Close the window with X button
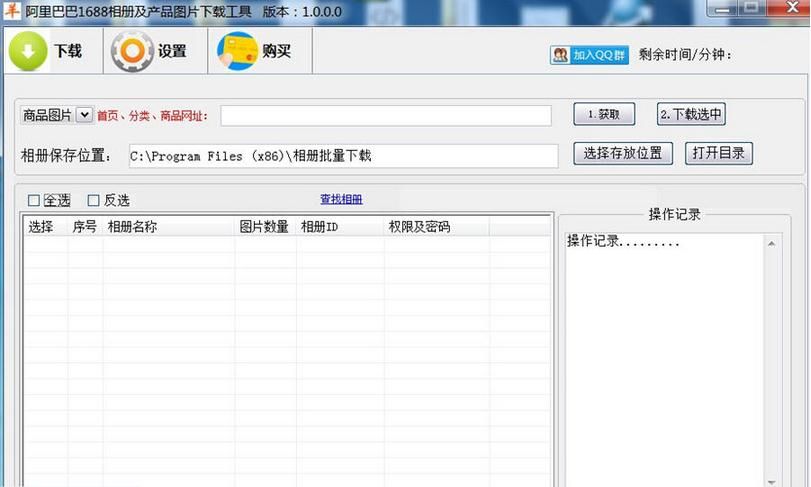Image resolution: width=811 pixels, height=487 pixels. point(791,7)
